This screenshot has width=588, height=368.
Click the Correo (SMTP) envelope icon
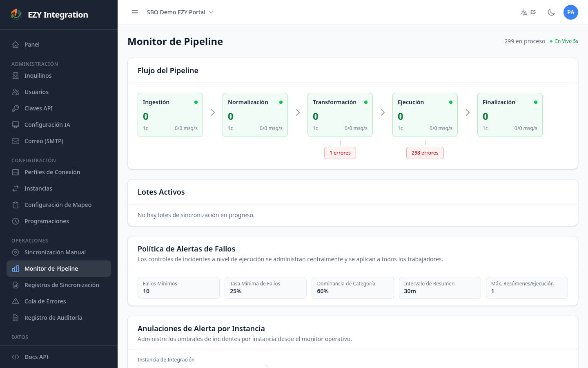coord(16,141)
